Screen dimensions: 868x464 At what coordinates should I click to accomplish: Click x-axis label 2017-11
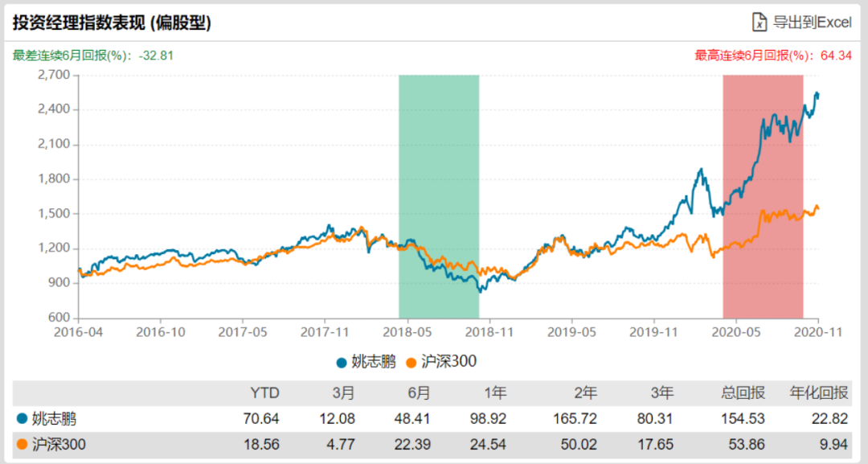(325, 332)
